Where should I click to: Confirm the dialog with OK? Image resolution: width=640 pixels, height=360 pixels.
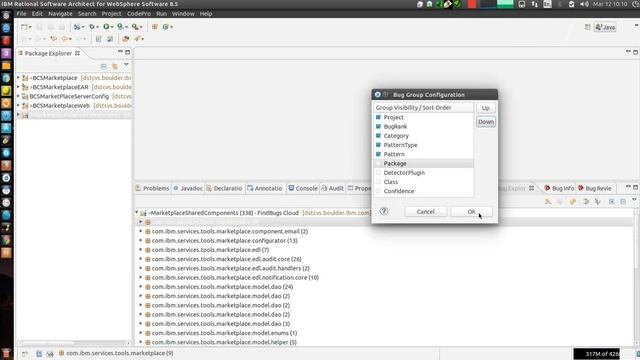pyautogui.click(x=471, y=211)
